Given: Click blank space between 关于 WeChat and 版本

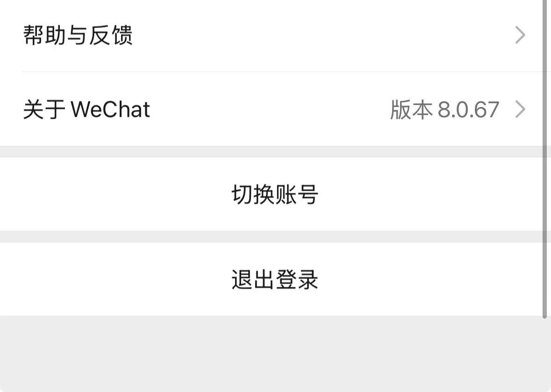Looking at the screenshot, I should [271, 109].
